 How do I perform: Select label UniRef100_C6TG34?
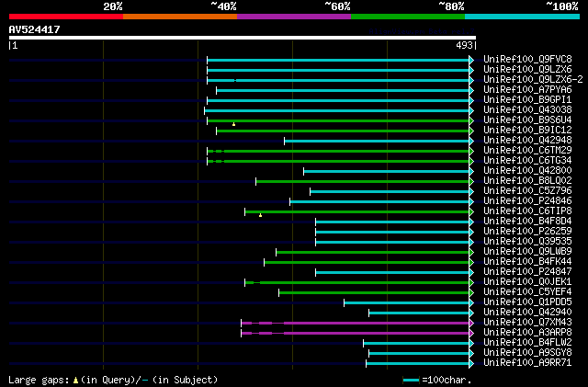527,160
